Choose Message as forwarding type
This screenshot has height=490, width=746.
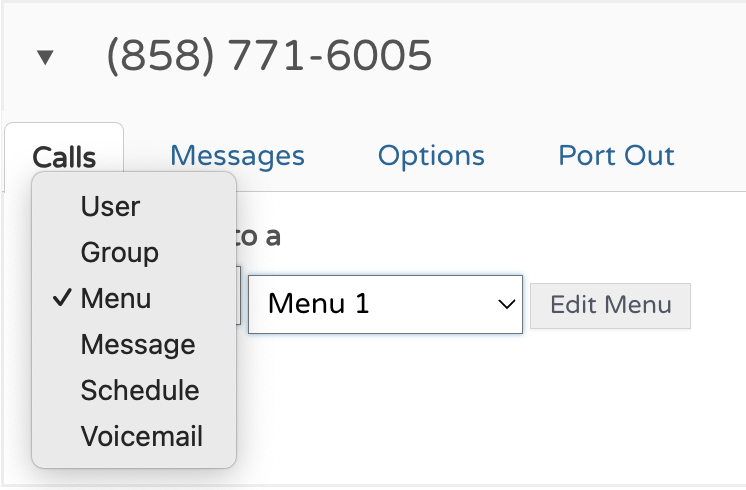click(137, 345)
